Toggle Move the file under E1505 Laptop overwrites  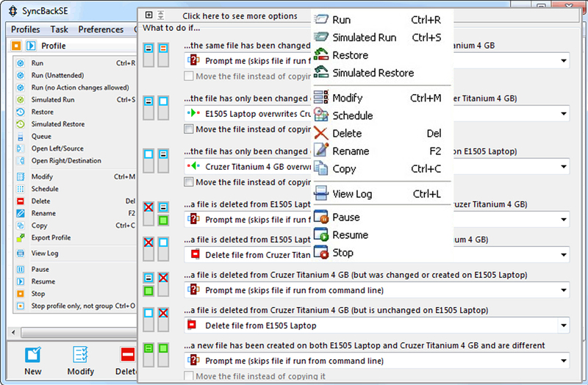coord(189,129)
